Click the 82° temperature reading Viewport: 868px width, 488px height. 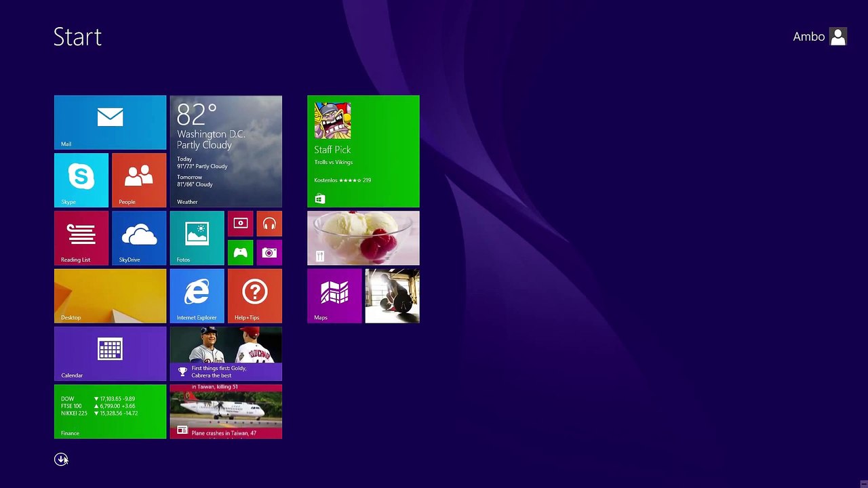click(197, 114)
